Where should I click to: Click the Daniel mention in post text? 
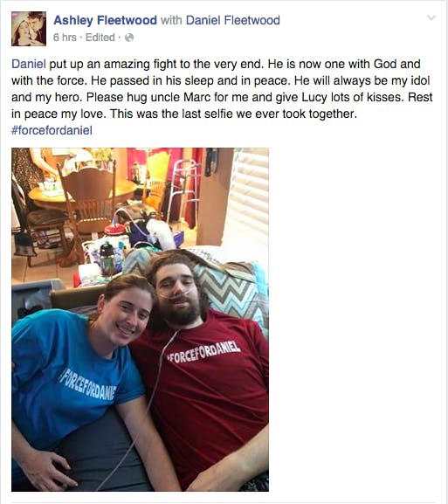pos(29,64)
